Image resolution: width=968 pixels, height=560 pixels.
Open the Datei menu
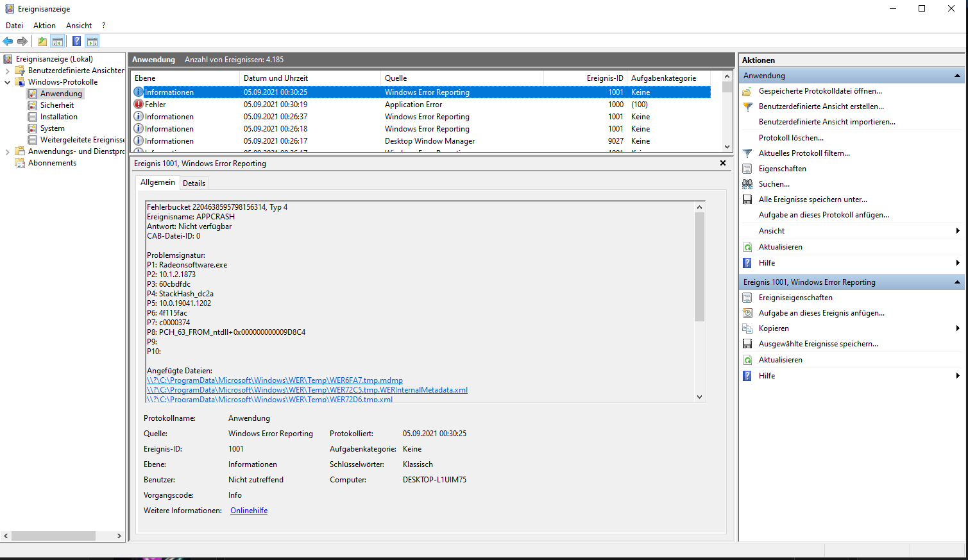14,26
